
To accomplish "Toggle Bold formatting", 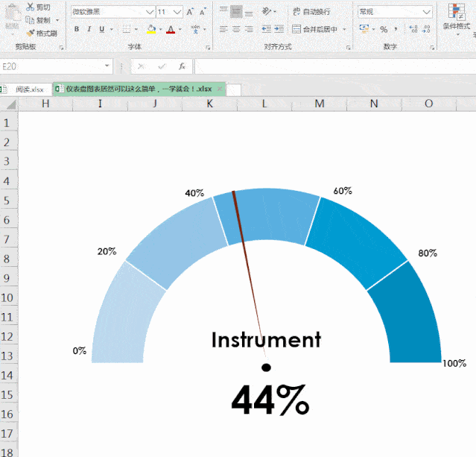I will point(77,29).
